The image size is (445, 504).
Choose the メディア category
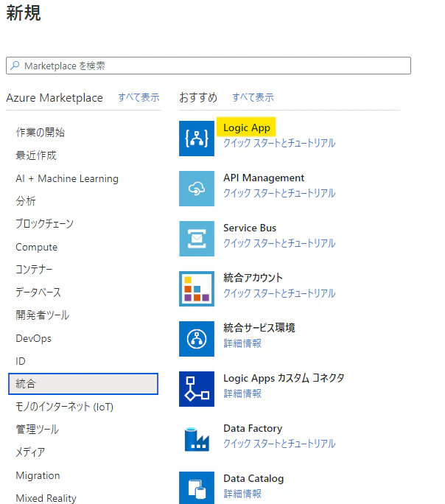click(x=30, y=452)
